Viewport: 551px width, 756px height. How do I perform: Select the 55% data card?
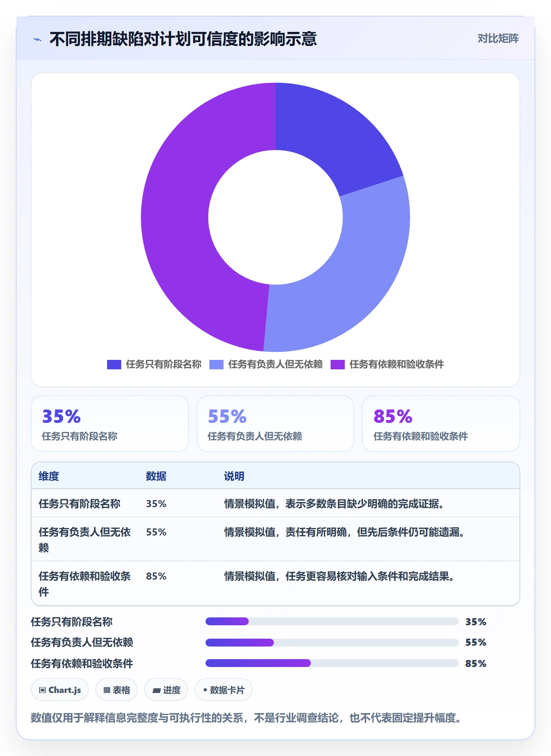coord(275,424)
